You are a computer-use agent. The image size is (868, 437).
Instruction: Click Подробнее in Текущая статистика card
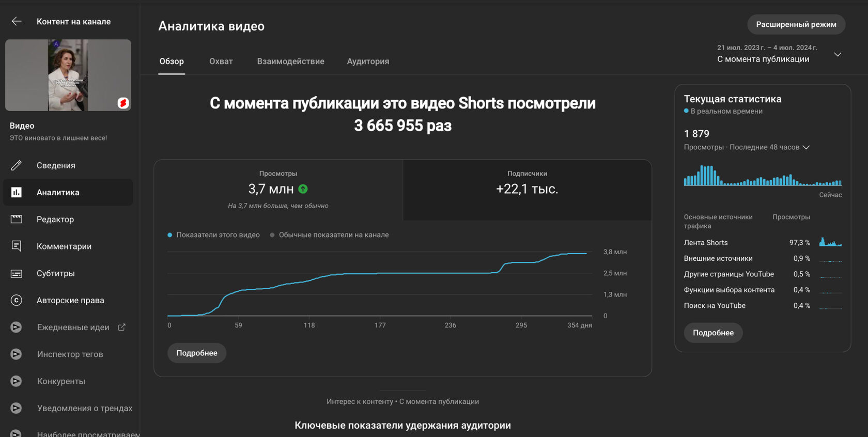click(x=713, y=333)
